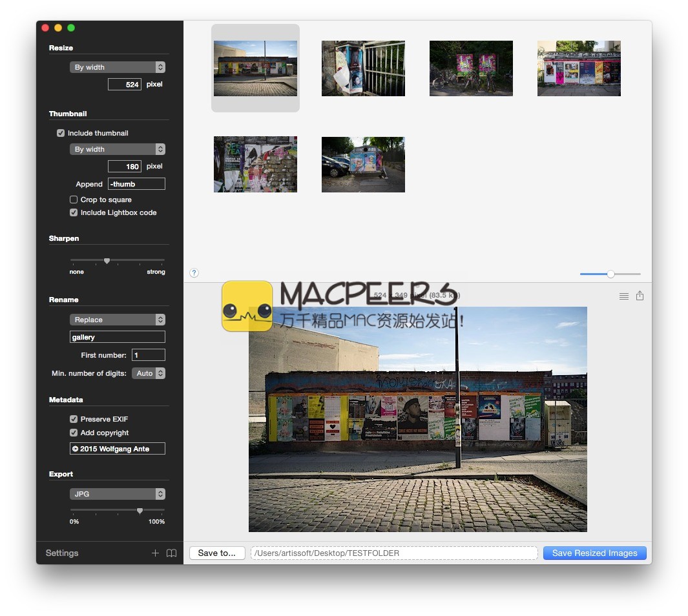Open the settings library book icon
This screenshot has height=616, width=688.
click(x=171, y=553)
